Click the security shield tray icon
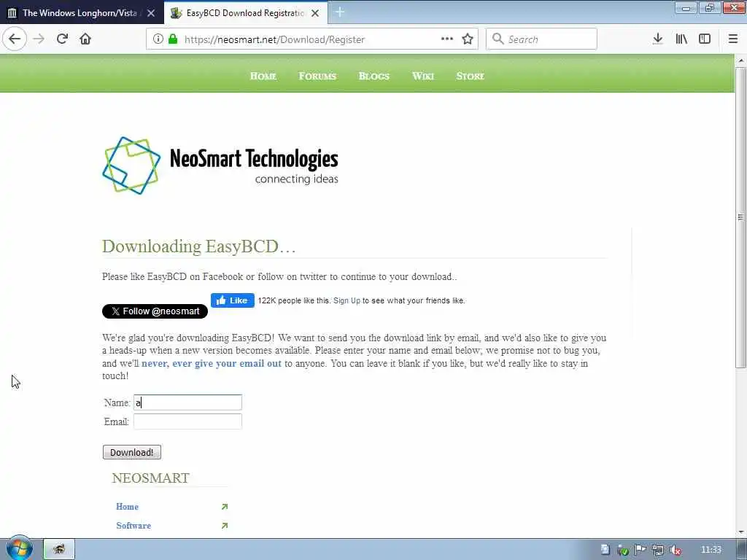 tap(623, 550)
